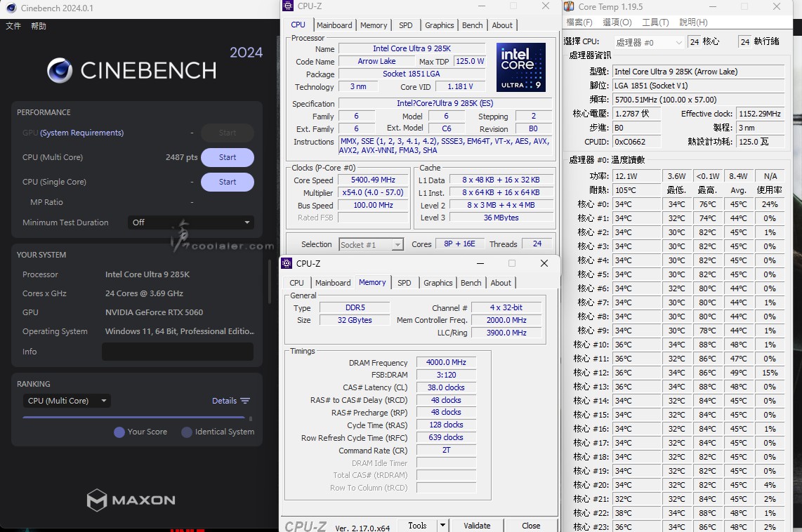The height and width of the screenshot is (532, 802).
Task: Open the Tools dropdown arrow in CPU-Z
Action: click(x=442, y=525)
